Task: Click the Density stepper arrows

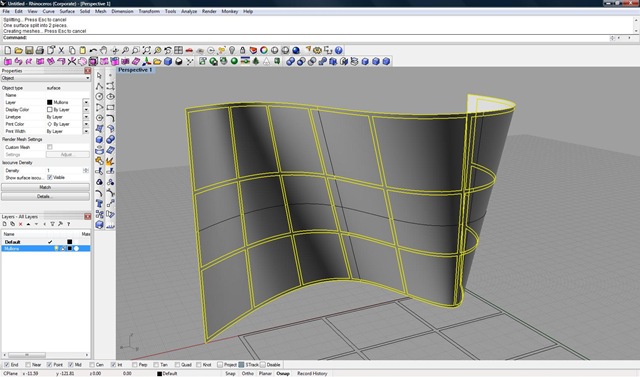Action: pyautogui.click(x=86, y=171)
